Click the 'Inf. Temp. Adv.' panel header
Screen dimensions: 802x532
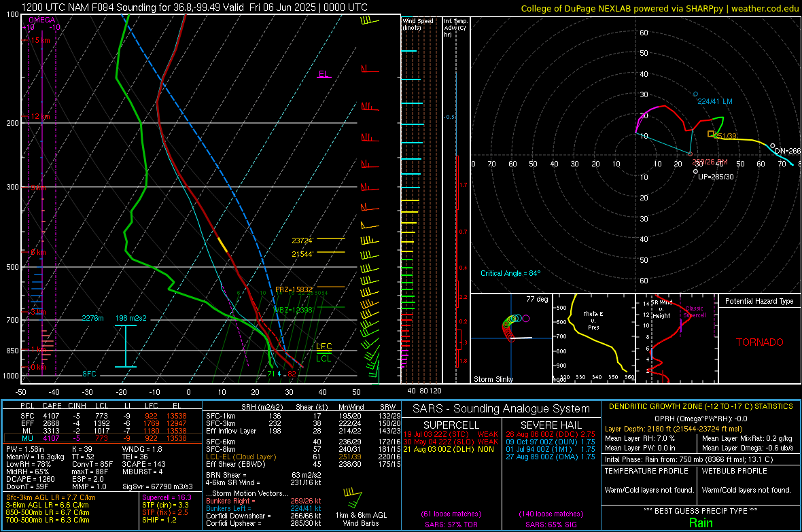tap(455, 28)
